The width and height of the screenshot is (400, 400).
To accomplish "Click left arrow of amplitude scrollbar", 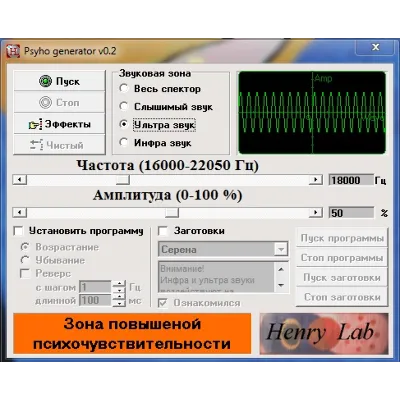I will pos(20,212).
